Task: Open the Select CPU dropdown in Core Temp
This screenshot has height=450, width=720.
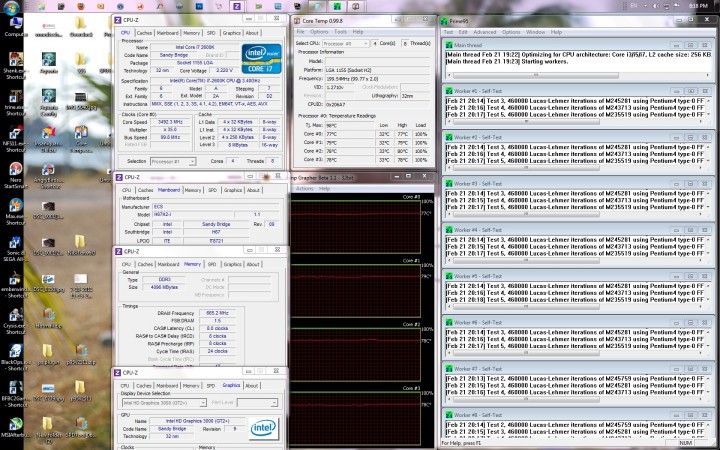Action: pyautogui.click(x=346, y=43)
